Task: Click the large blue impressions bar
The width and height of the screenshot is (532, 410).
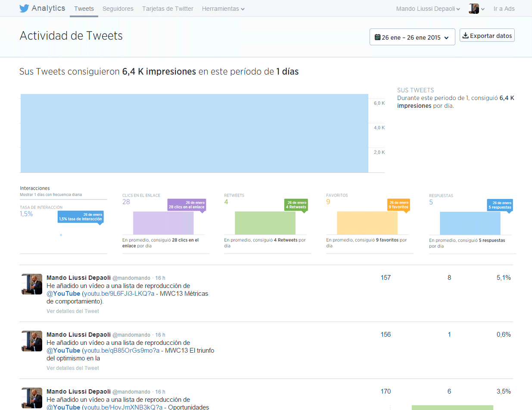Action: 194,133
